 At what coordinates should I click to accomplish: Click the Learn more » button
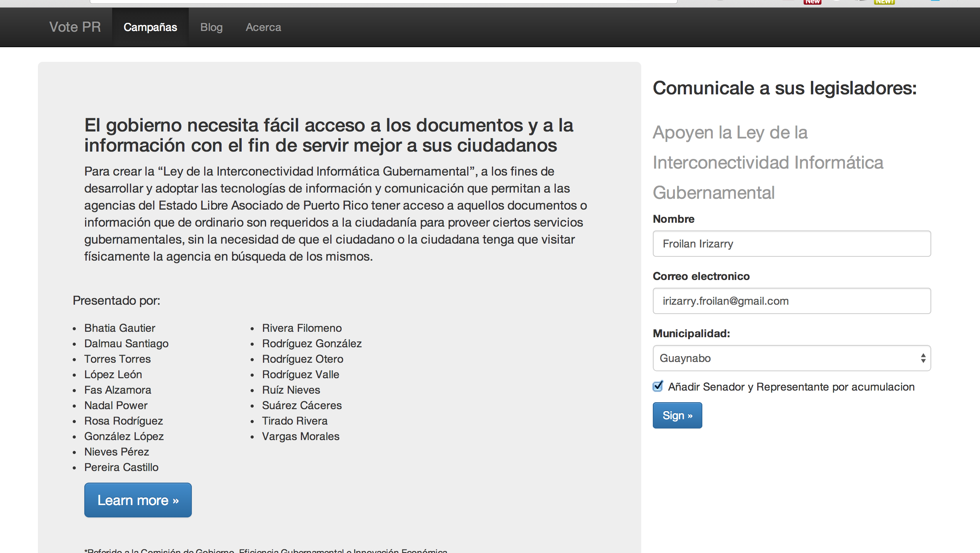point(138,500)
